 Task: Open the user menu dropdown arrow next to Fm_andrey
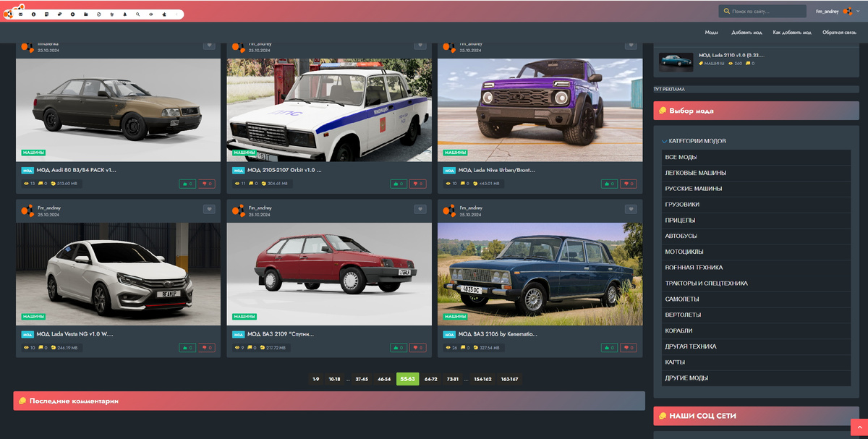(857, 12)
